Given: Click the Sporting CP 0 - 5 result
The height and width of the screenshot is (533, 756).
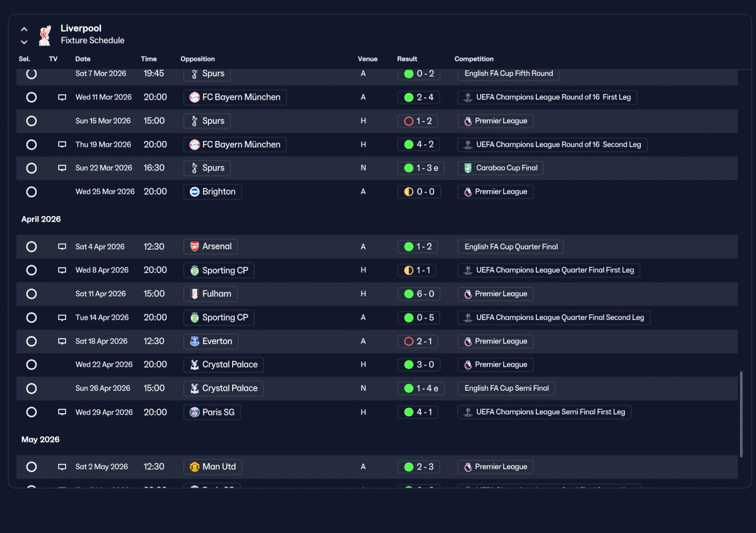Looking at the screenshot, I should click(x=419, y=318).
